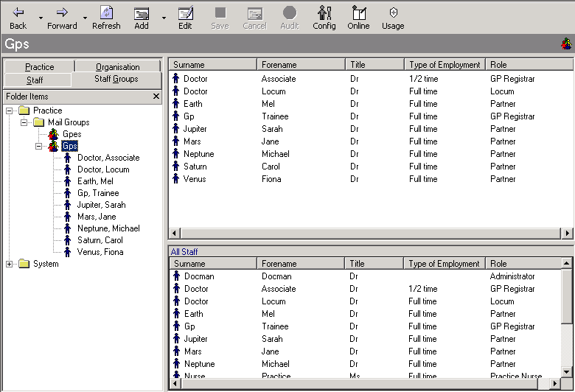The image size is (575, 392).
Task: Switch to the Practice tab
Action: click(39, 66)
